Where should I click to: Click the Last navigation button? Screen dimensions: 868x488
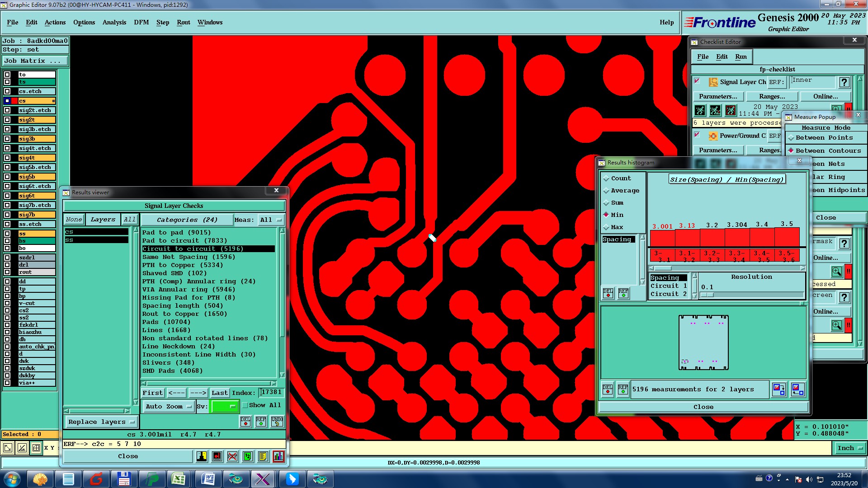219,393
